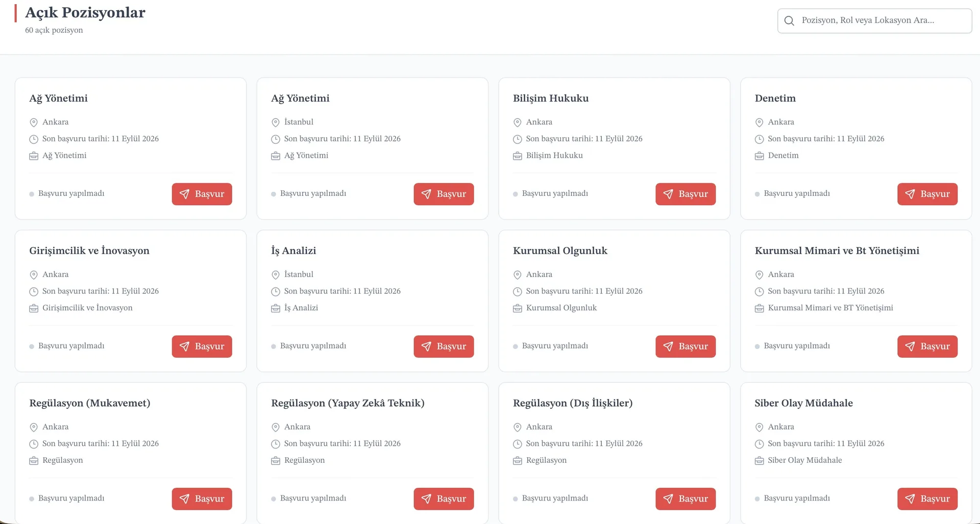Apply to Kurumsal Olgunluk position

pos(685,346)
